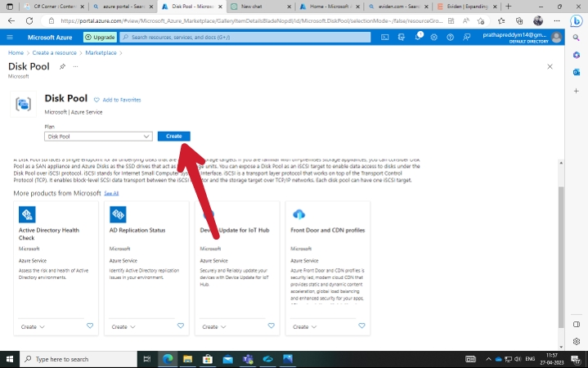Favorite the Front Door and CDN profiles card
The height and width of the screenshot is (368, 588).
coord(361,325)
